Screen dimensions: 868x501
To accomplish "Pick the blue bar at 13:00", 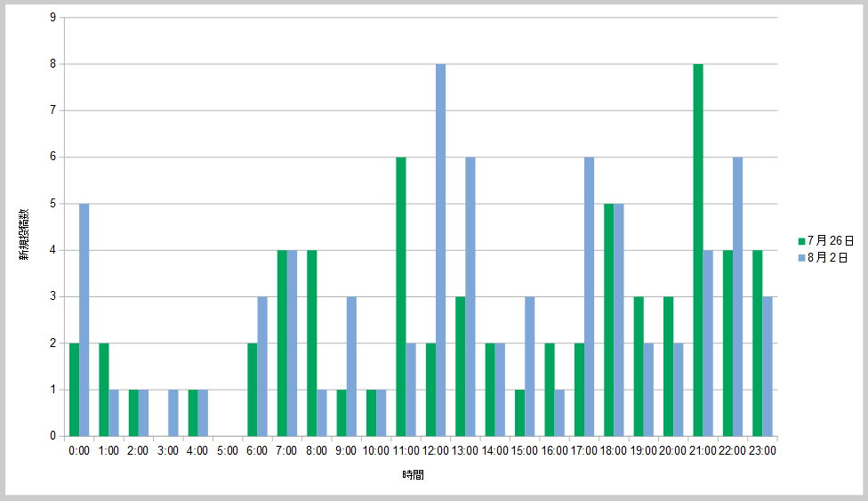I will pos(470,296).
